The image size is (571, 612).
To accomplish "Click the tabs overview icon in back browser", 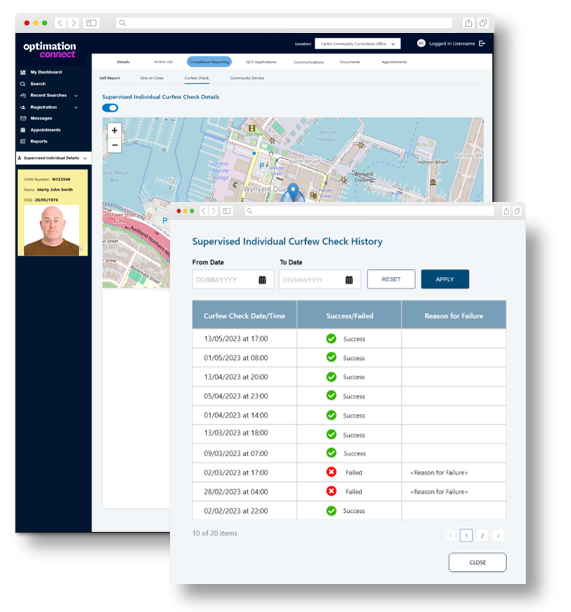I will click(x=483, y=23).
